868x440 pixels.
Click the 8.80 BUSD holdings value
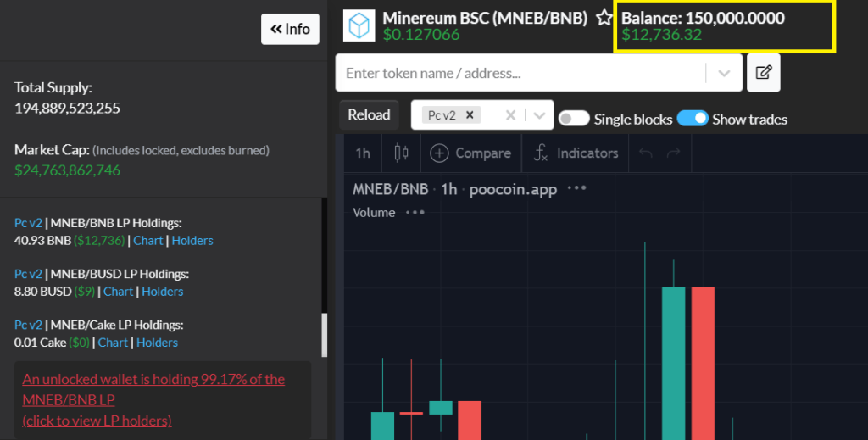[42, 292]
